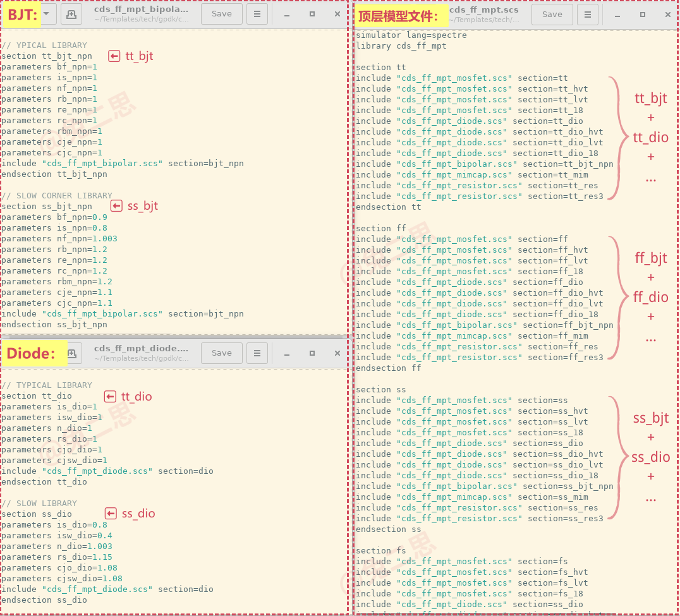Click line 'endsection tt_dio'
The image size is (680, 616).
[44, 481]
